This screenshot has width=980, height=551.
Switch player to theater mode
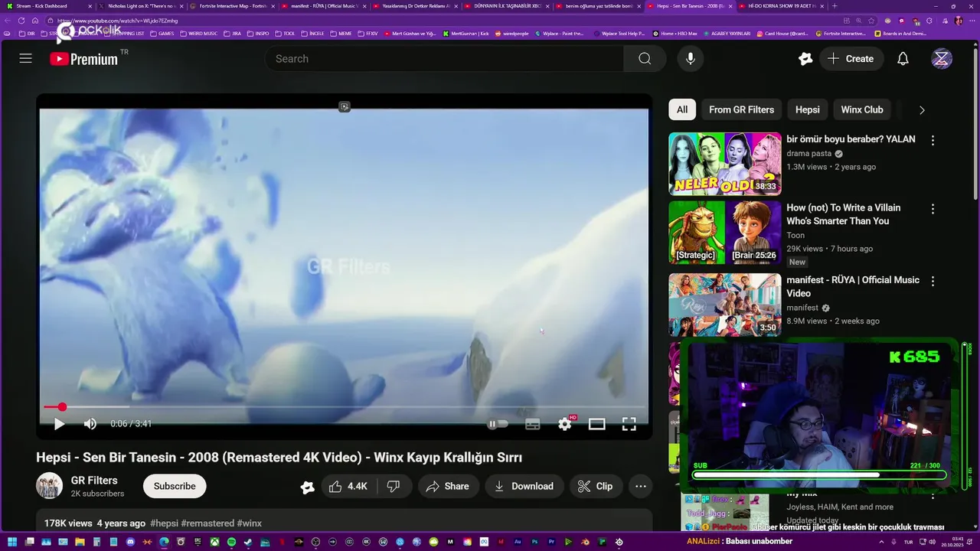click(596, 424)
